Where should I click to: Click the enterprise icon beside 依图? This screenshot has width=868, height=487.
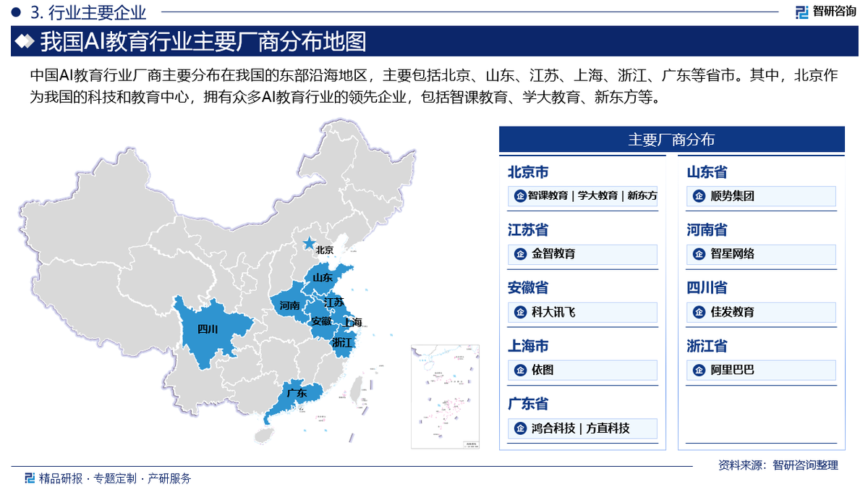coord(519,370)
